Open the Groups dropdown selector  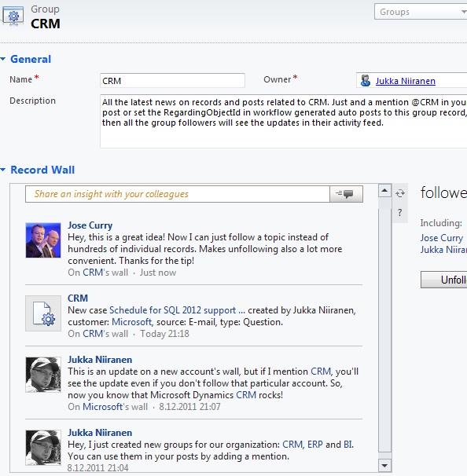pyautogui.click(x=421, y=12)
